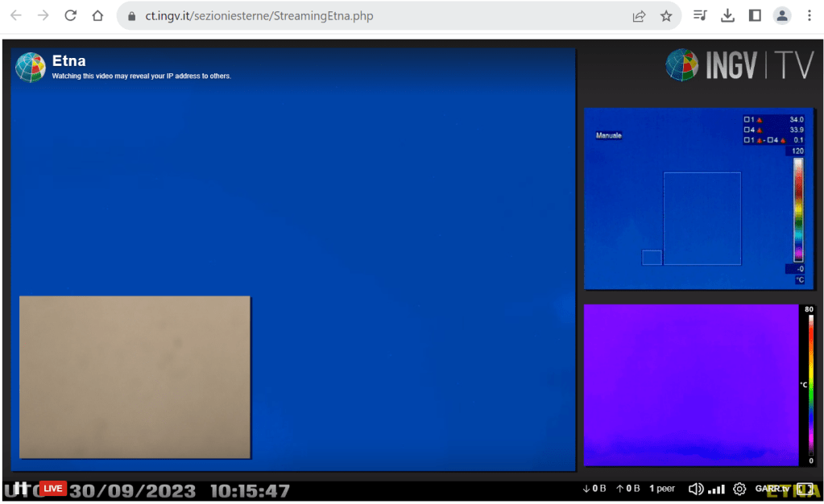Open the Chrome profile avatar
The width and height of the screenshot is (824, 504).
click(781, 15)
